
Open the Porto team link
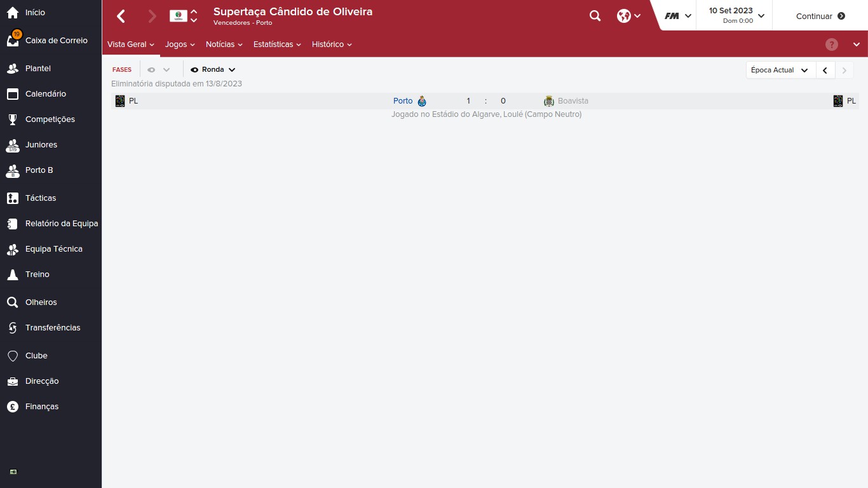[x=403, y=101]
